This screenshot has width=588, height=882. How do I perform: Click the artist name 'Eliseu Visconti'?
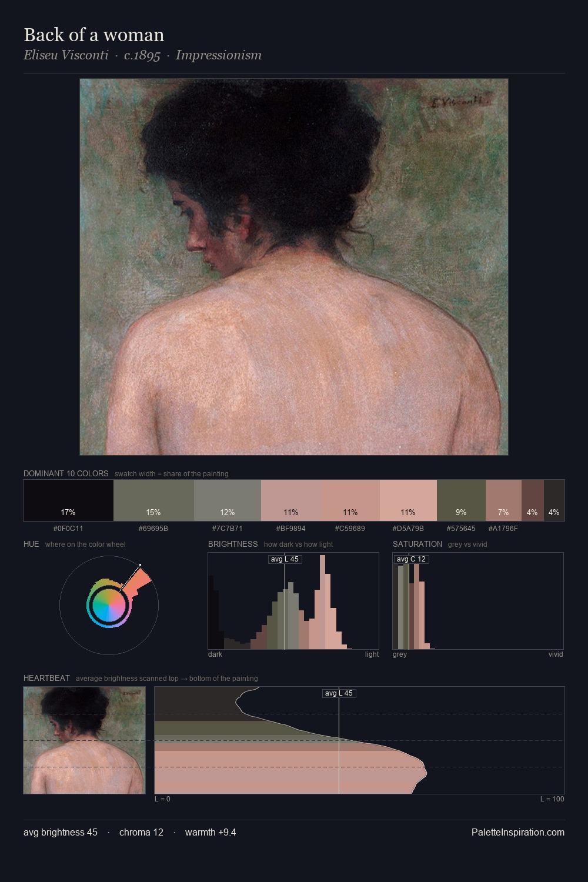click(66, 55)
